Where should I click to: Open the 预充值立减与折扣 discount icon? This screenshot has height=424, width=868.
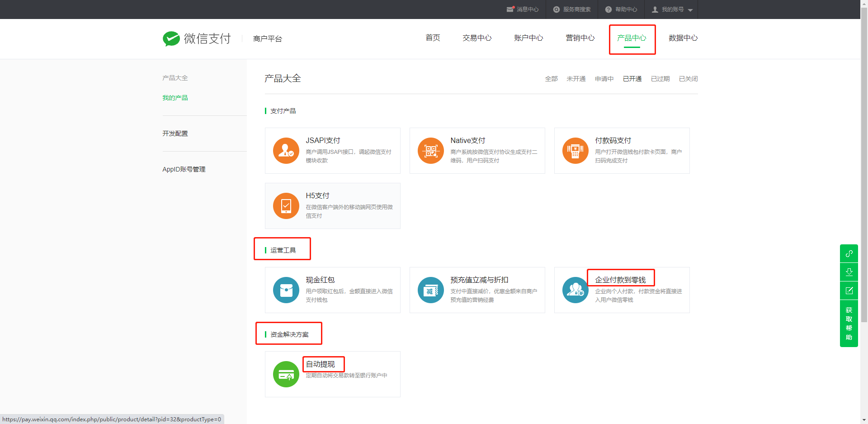[431, 290]
